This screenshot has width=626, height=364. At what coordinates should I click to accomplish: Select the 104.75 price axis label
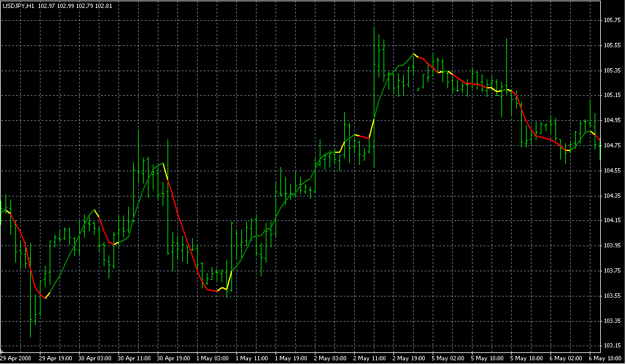[612, 145]
